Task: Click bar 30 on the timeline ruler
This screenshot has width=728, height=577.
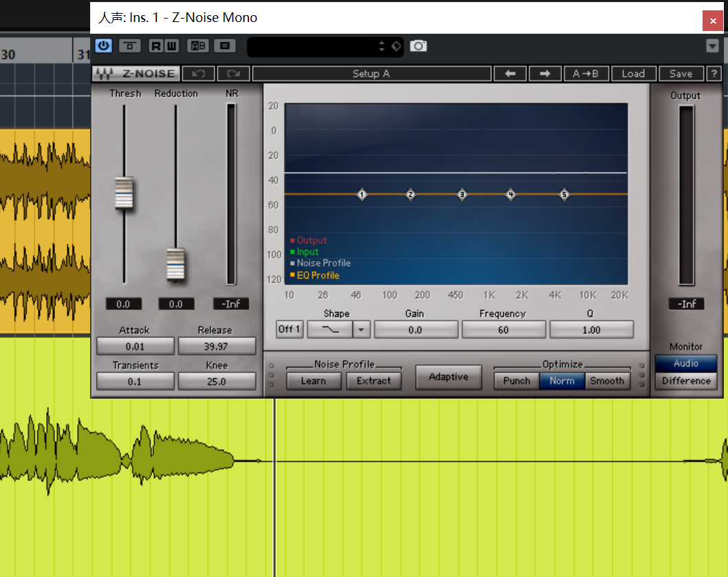Action: click(8, 54)
